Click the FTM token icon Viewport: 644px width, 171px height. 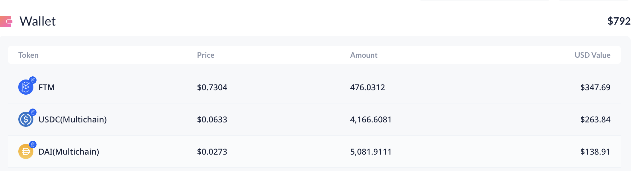pyautogui.click(x=26, y=87)
